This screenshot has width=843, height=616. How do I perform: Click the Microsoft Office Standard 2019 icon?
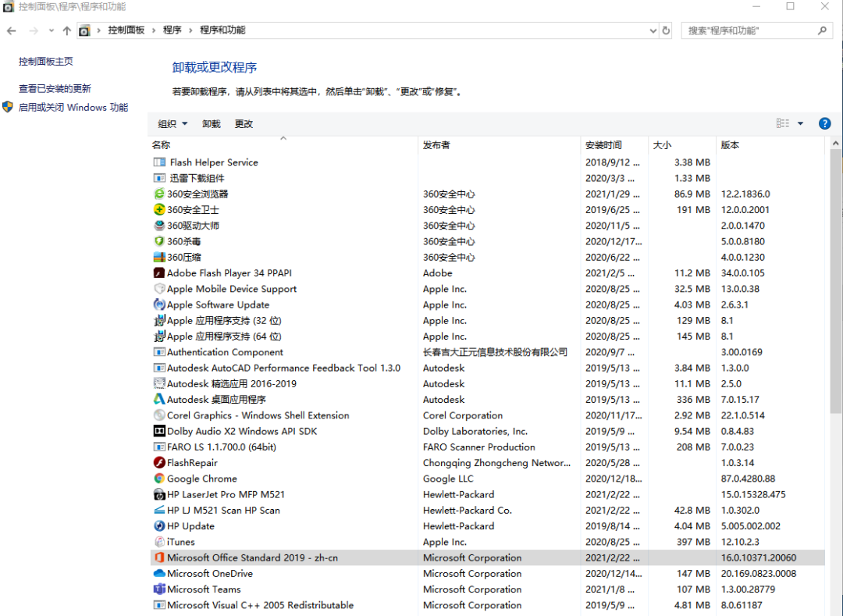(x=159, y=557)
